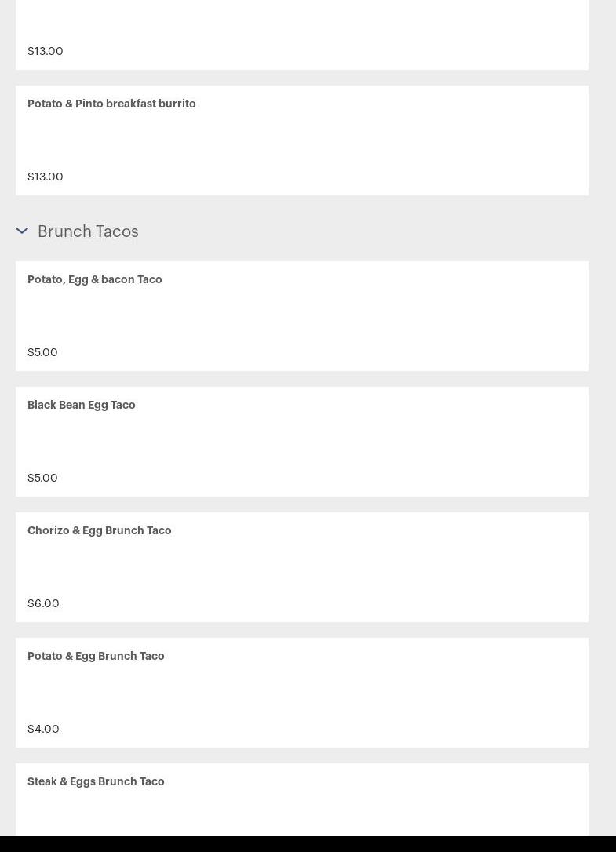616x852 pixels.
Task: Click the black bar at the page bottom
Action: [308, 844]
